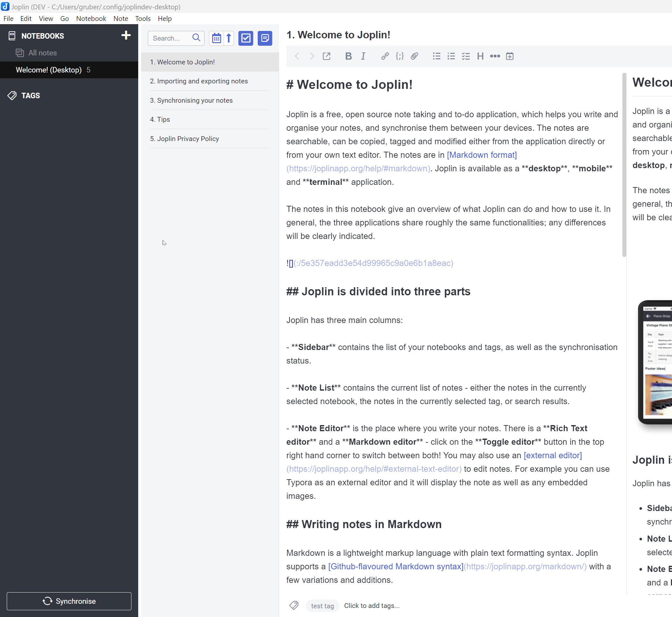
Task: Attach a file to the note
Action: click(x=414, y=56)
